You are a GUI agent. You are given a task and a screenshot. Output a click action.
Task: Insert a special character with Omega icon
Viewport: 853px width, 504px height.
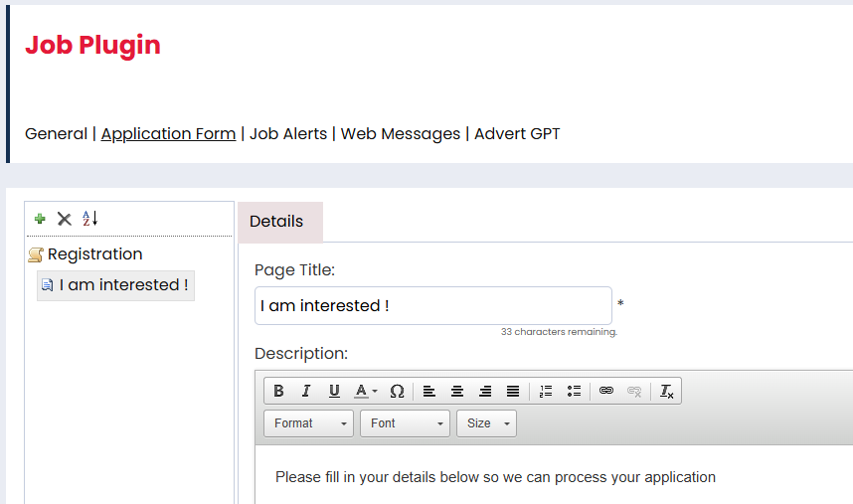click(397, 392)
